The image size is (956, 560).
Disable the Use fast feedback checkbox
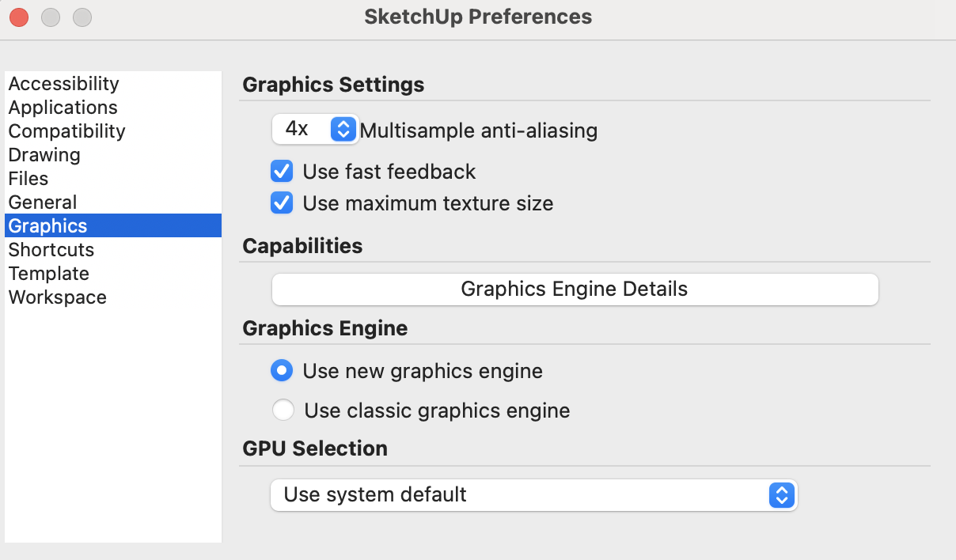(x=282, y=171)
